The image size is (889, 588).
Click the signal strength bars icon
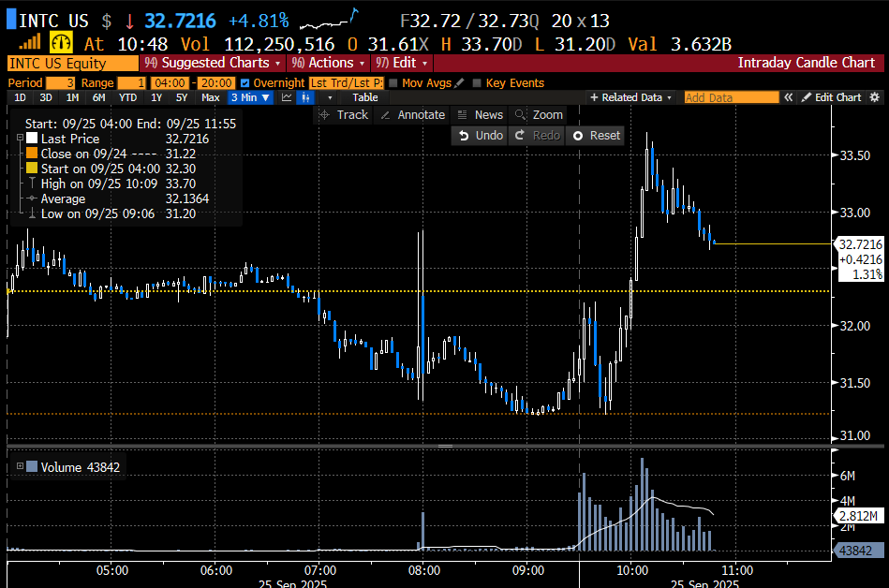[x=30, y=42]
